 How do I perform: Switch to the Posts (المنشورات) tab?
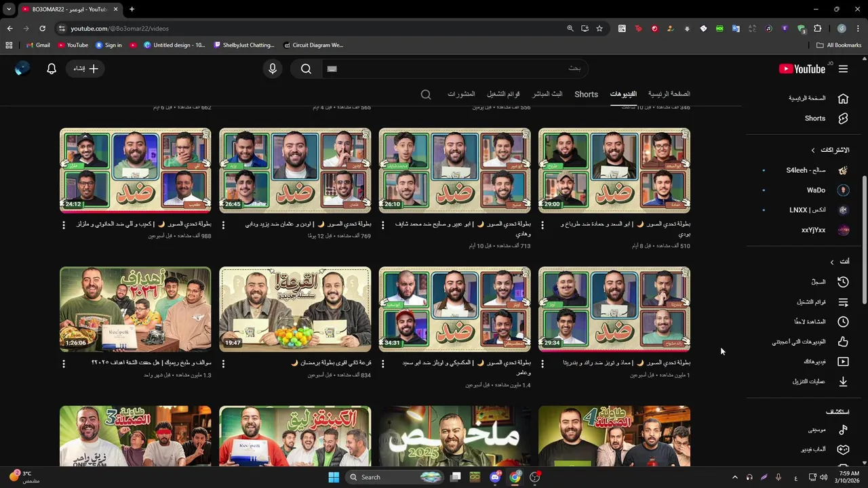click(x=461, y=94)
